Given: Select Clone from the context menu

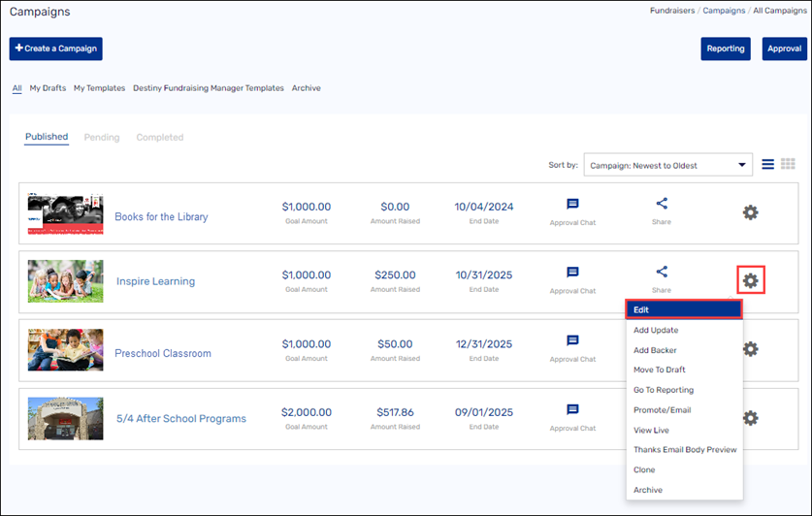Looking at the screenshot, I should coord(644,469).
